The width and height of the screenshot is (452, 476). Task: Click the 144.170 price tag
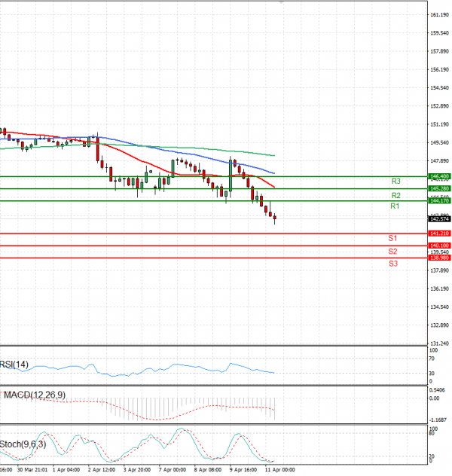439,200
